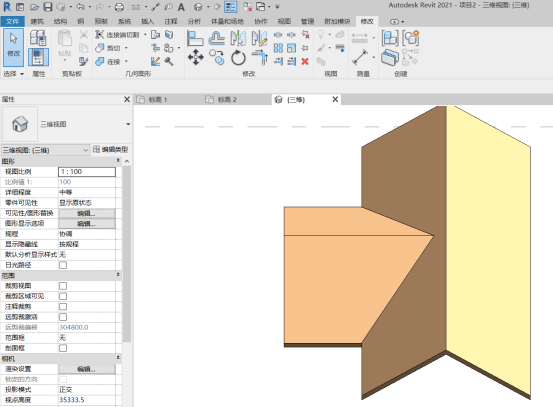The image size is (553, 407).
Task: Collapse the 范围 properties section
Action: [118, 275]
